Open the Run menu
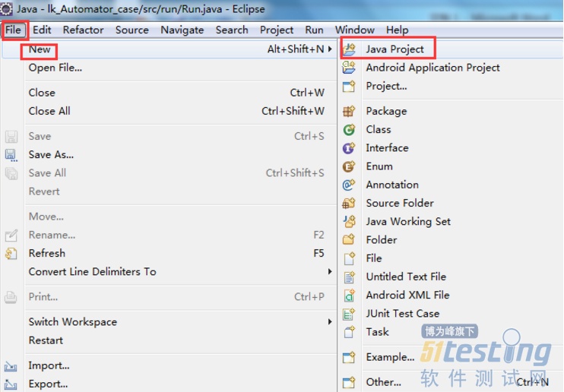Viewport: 564px width, 392px height. [x=314, y=30]
